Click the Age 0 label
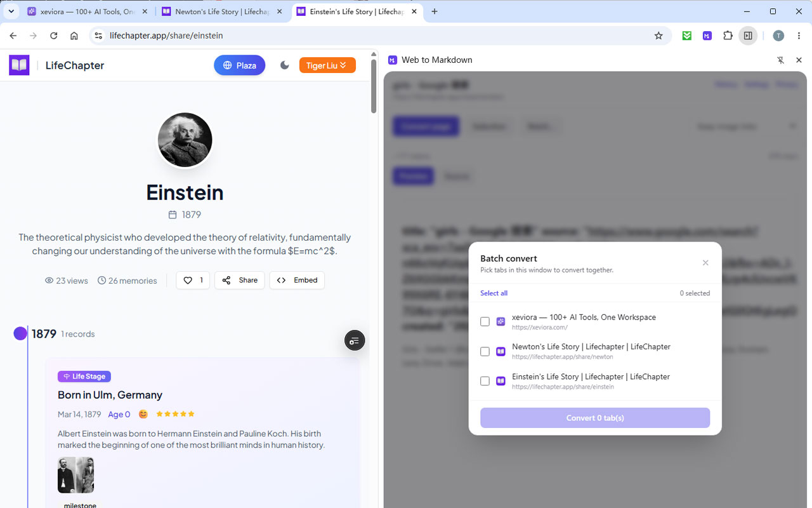This screenshot has height=508, width=812. pyautogui.click(x=119, y=415)
